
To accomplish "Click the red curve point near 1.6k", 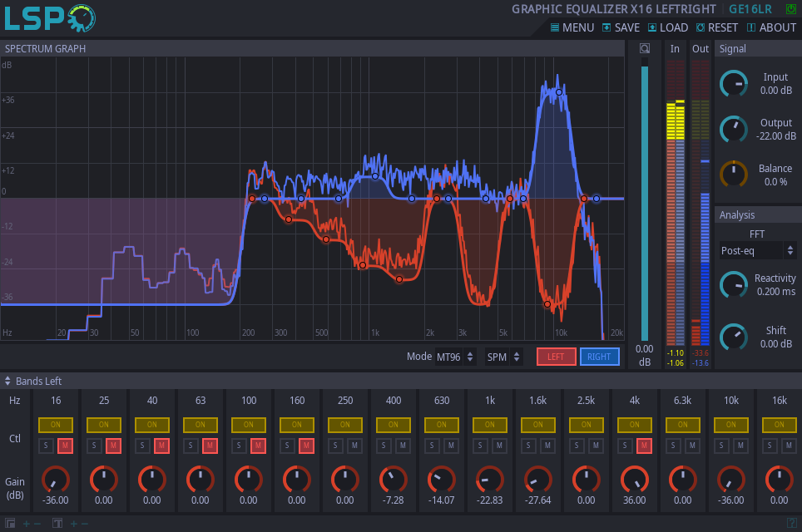I will coord(399,279).
